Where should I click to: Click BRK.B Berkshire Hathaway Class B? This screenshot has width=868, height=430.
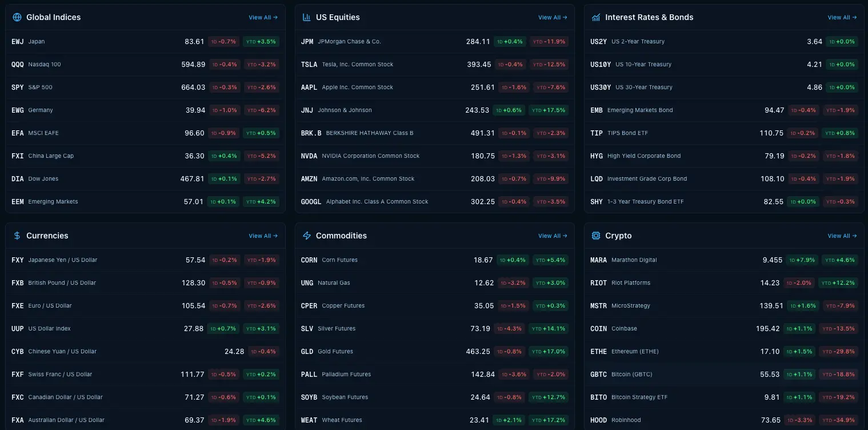tap(435, 133)
